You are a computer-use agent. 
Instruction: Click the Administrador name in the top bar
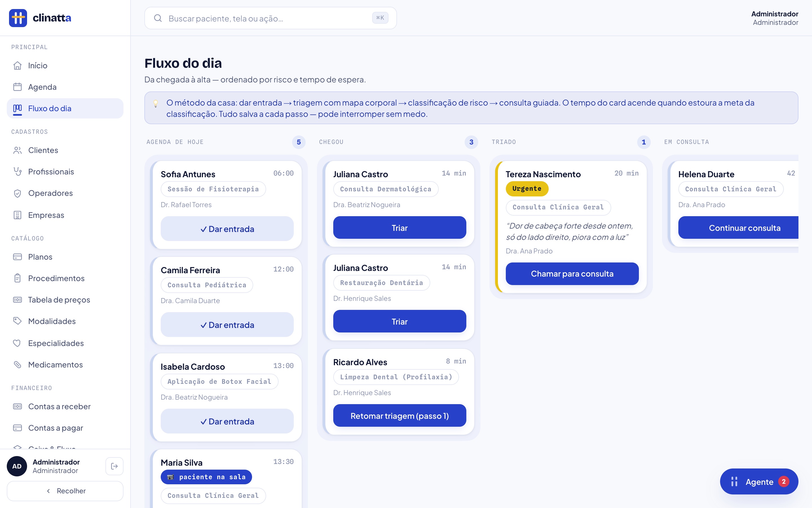(x=775, y=14)
